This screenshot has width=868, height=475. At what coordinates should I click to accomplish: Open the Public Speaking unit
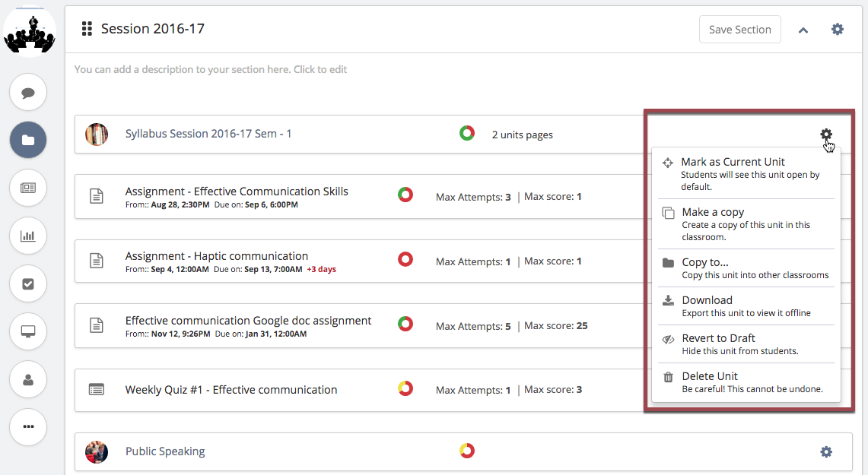(165, 451)
